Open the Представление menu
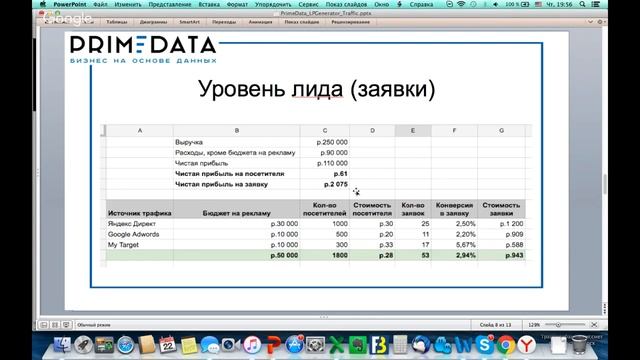640x360 pixels. pos(170,4)
